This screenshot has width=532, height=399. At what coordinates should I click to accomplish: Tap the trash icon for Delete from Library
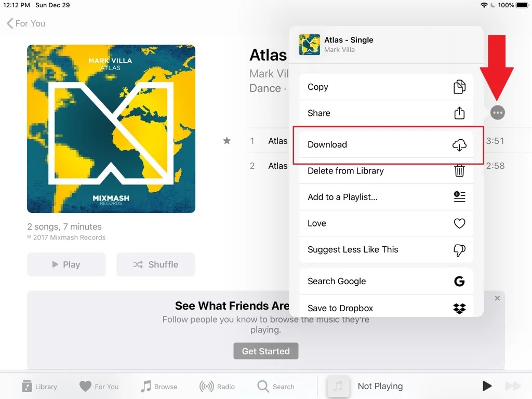pos(459,170)
